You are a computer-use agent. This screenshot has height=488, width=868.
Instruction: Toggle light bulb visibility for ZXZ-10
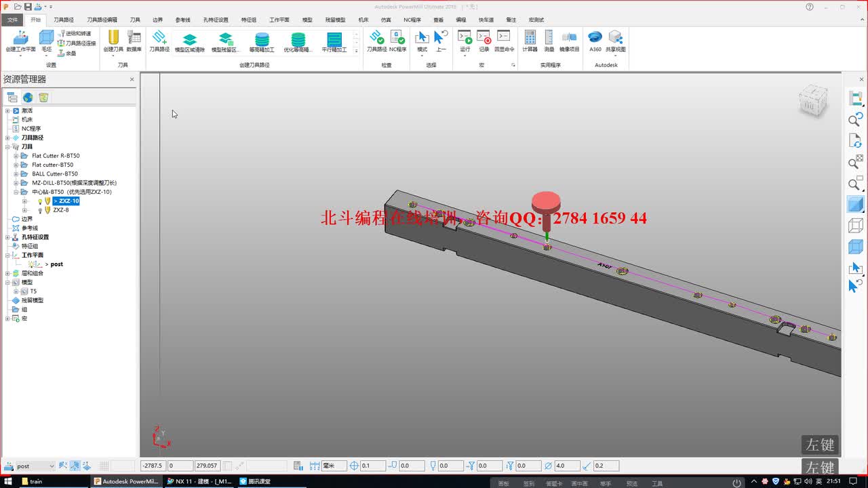point(40,201)
